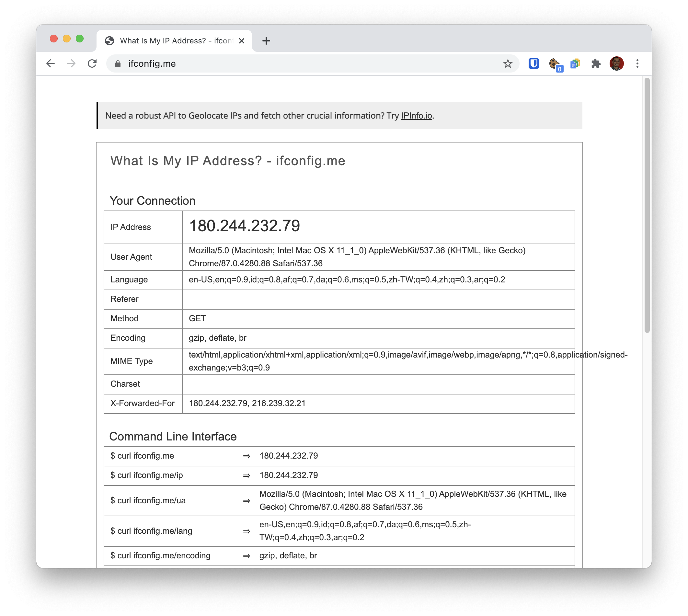Image resolution: width=688 pixels, height=616 pixels.
Task: Click the 'Encoding' row label
Action: click(x=128, y=338)
